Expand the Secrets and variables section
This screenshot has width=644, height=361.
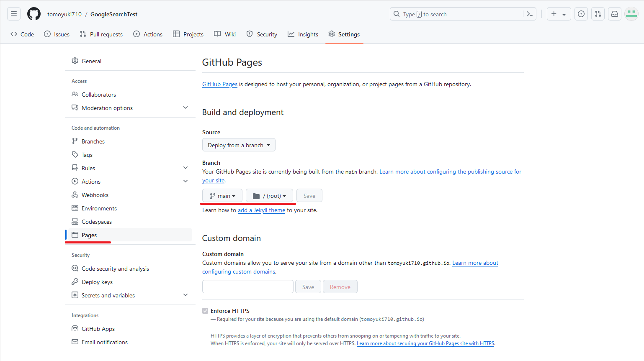[x=185, y=295]
